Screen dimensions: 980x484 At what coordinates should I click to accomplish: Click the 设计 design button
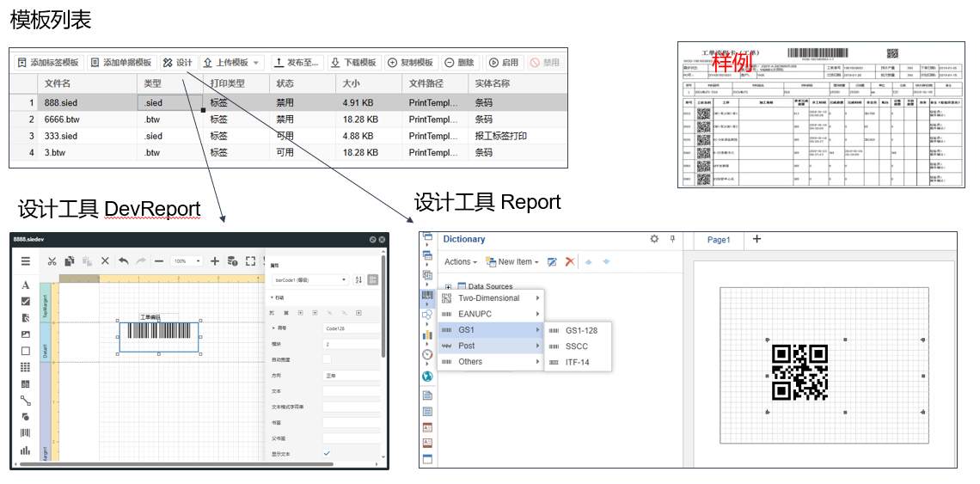(178, 63)
